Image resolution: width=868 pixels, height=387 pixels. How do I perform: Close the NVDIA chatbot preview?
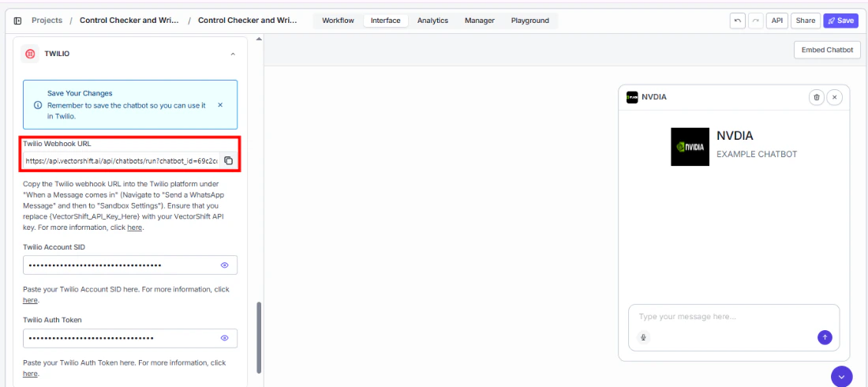pyautogui.click(x=834, y=97)
